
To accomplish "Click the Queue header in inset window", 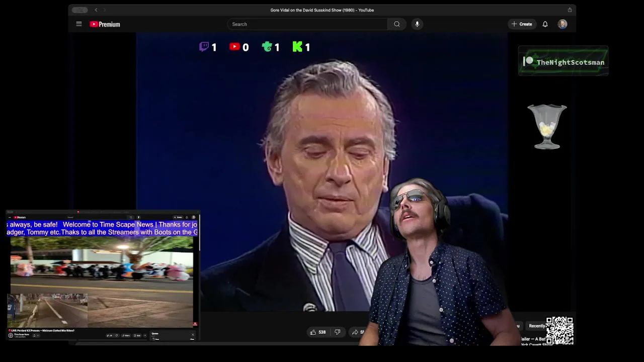I will (x=155, y=333).
